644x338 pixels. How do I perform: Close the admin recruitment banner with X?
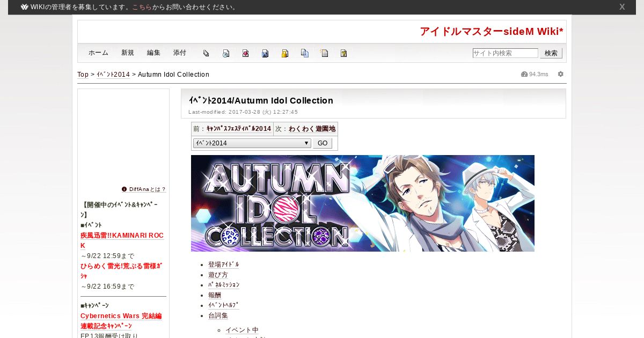point(622,7)
